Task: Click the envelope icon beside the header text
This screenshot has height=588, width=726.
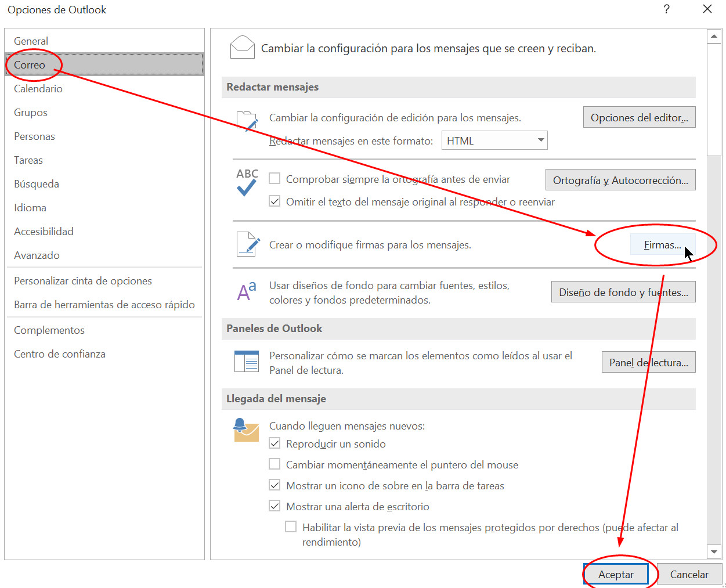Action: tap(242, 48)
